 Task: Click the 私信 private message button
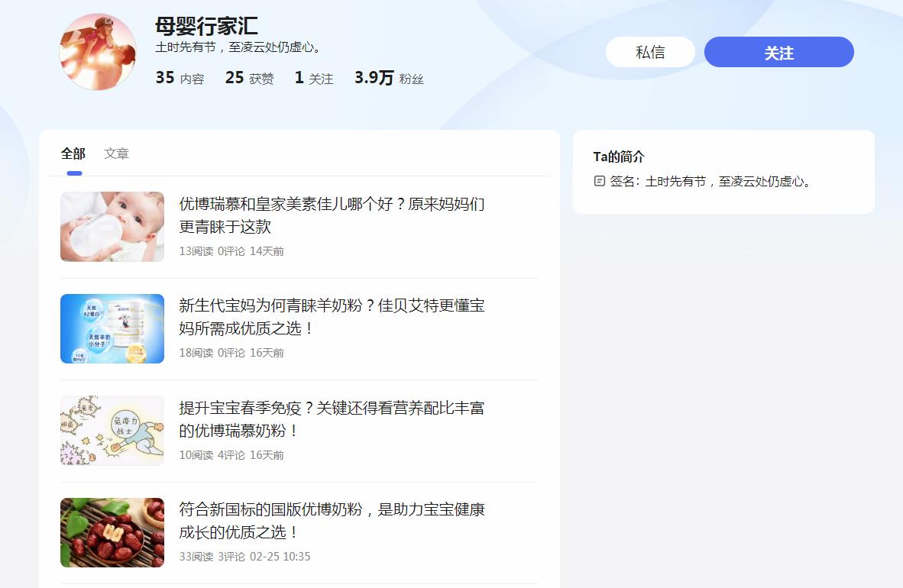coord(650,53)
